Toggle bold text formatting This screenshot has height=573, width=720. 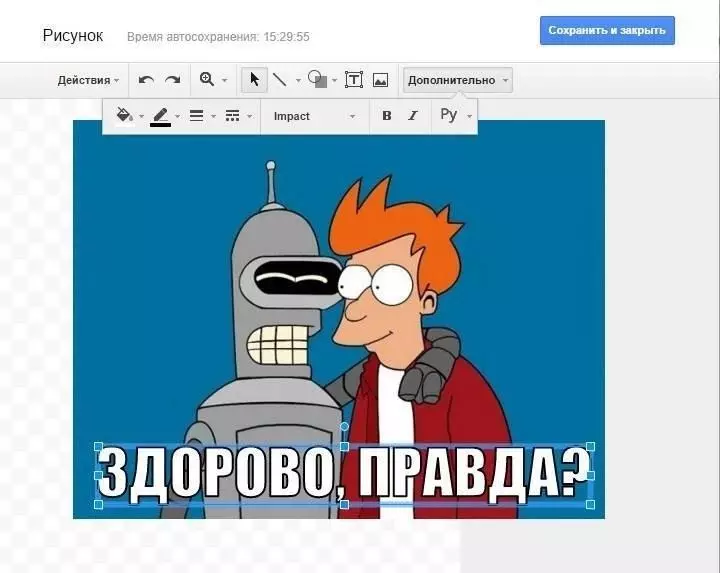coord(386,116)
